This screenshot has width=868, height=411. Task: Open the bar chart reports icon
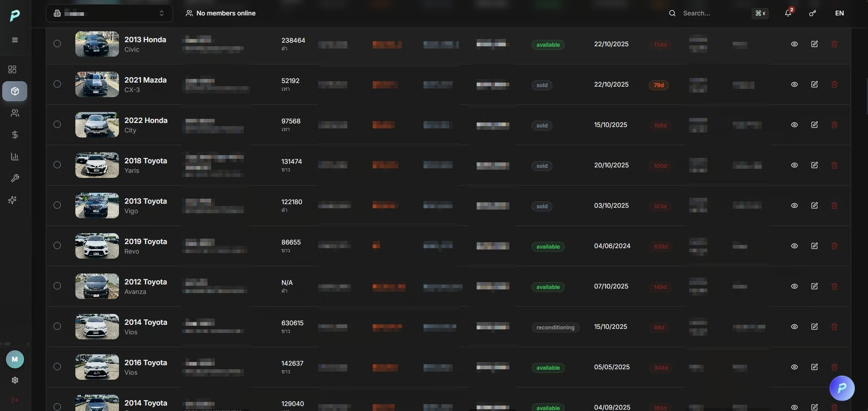pos(15,157)
